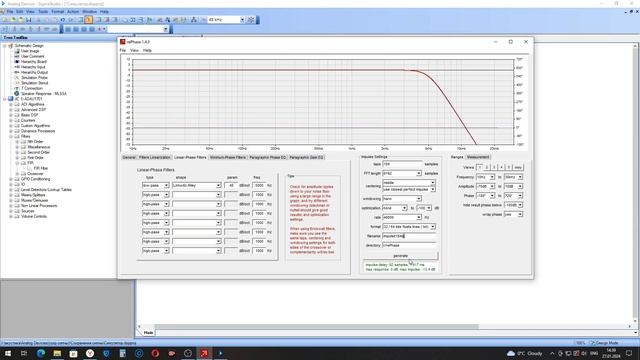Screen dimensions: 640x360
Task: Open rePhase Help menu
Action: (x=147, y=50)
